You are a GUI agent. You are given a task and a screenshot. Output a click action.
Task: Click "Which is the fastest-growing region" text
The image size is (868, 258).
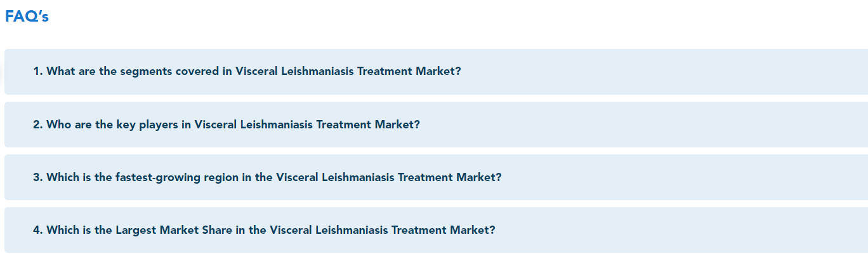pyautogui.click(x=143, y=177)
